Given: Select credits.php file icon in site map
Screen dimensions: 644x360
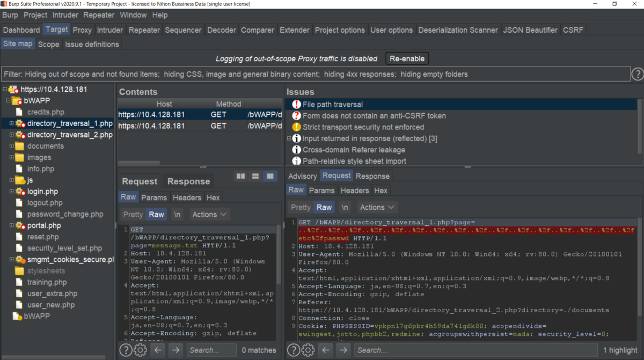Looking at the screenshot, I should 19,112.
